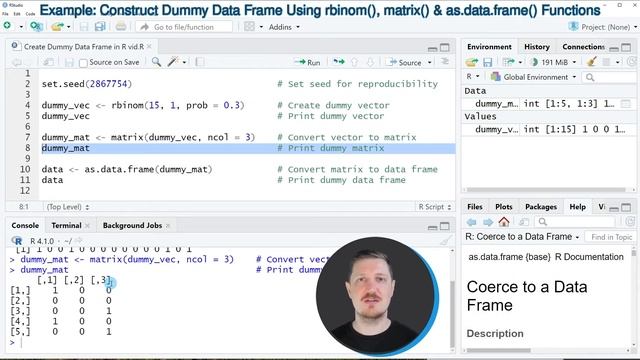Click the Load workspace folder icon
The width and height of the screenshot is (640, 360).
(471, 62)
